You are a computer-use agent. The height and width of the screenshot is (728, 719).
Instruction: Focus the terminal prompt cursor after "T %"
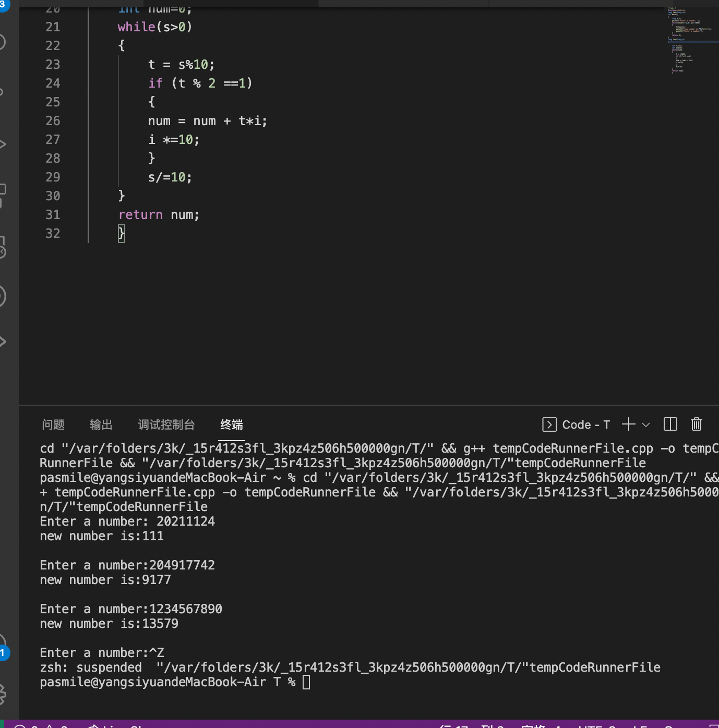coord(306,682)
